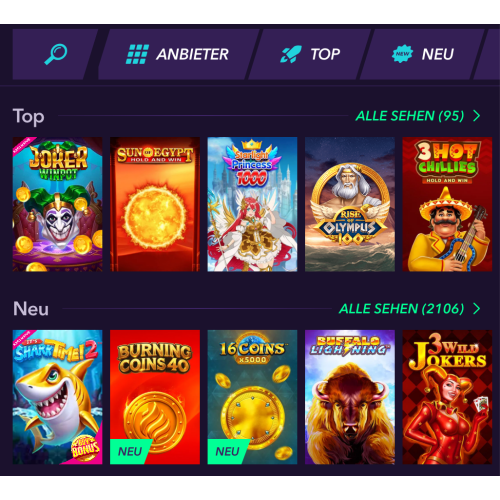Image resolution: width=500 pixels, height=500 pixels.
Task: Click the rocket icon for Top
Action: click(x=291, y=54)
